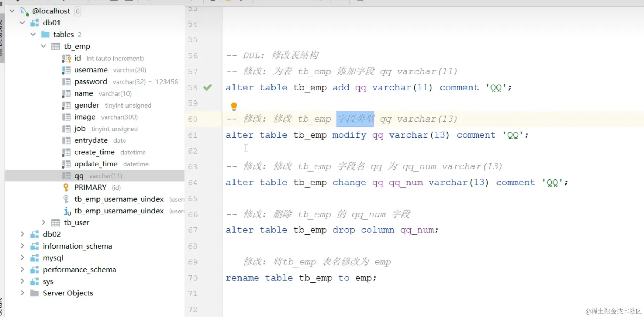Click the entrydate column icon
644x317 pixels.
point(66,140)
